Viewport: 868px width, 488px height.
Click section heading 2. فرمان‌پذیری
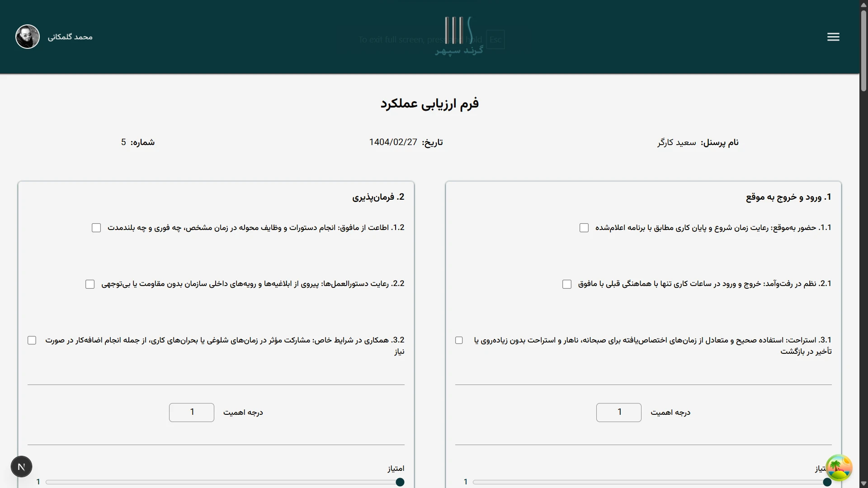(378, 197)
